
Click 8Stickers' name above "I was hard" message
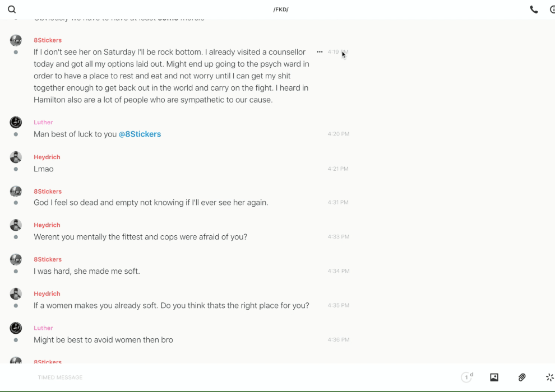pos(48,259)
